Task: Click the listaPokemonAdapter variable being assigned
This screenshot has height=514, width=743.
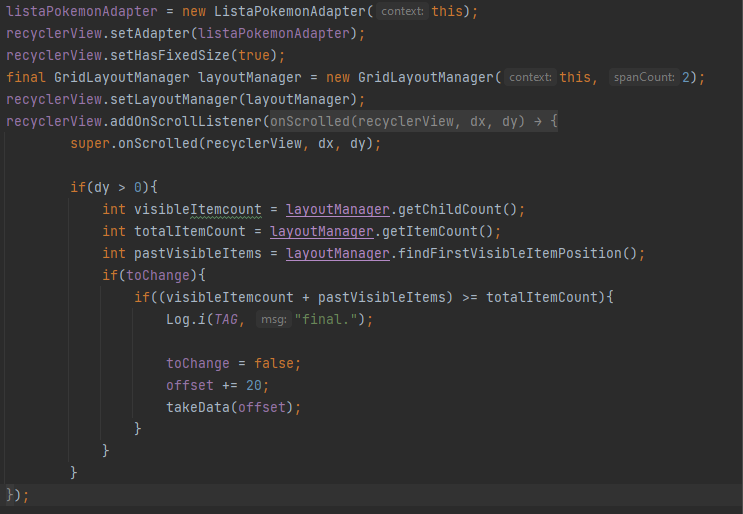Action: point(82,11)
